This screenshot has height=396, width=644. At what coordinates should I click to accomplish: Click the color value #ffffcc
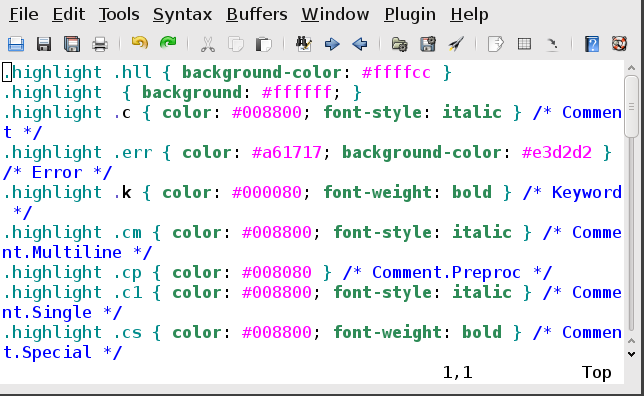(x=396, y=73)
